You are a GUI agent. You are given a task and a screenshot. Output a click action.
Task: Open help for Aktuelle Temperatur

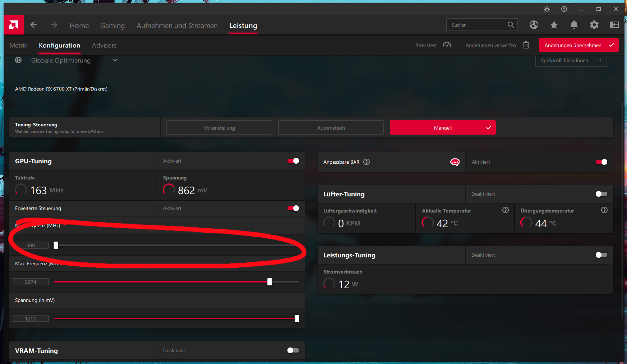(506, 210)
